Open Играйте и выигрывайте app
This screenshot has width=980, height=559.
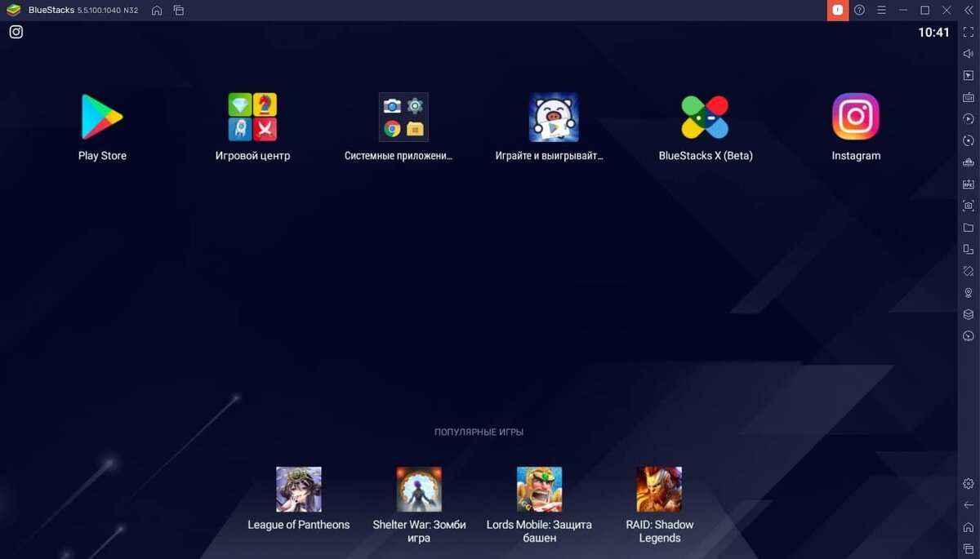click(x=554, y=117)
